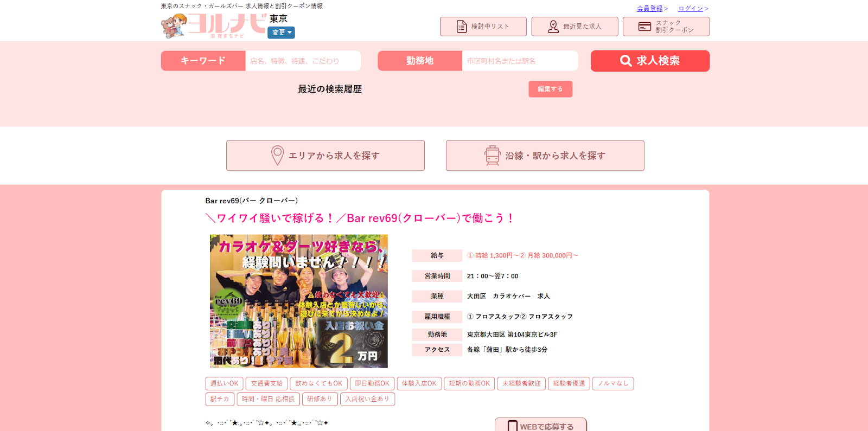Click the 求人検索 search button

click(x=650, y=61)
